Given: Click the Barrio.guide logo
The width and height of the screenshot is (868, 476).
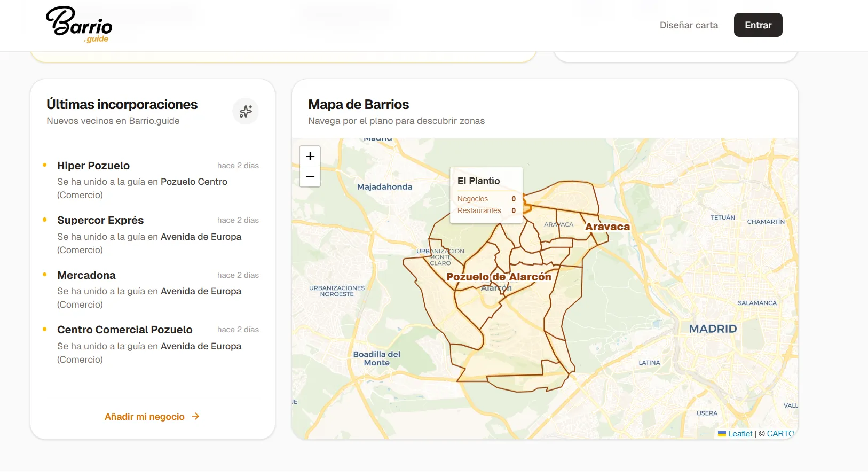Looking at the screenshot, I should [x=79, y=25].
